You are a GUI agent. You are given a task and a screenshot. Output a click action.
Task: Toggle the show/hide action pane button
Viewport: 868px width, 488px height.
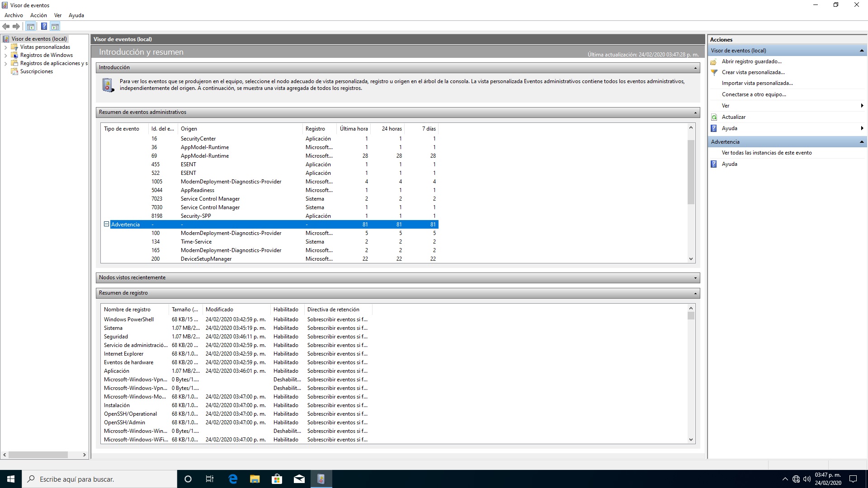[55, 26]
